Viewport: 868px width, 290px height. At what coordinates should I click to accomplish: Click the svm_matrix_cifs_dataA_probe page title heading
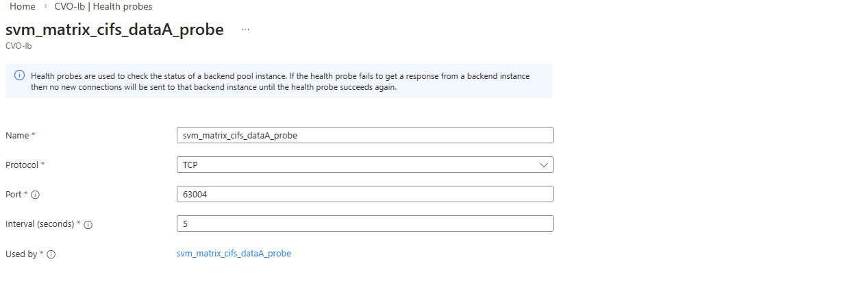coord(114,30)
